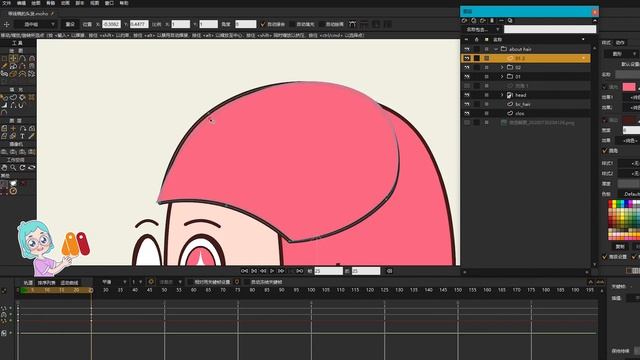Screen dimensions: 640x360
Task: Click the position Y field showing 0.4477
Action: [139, 24]
